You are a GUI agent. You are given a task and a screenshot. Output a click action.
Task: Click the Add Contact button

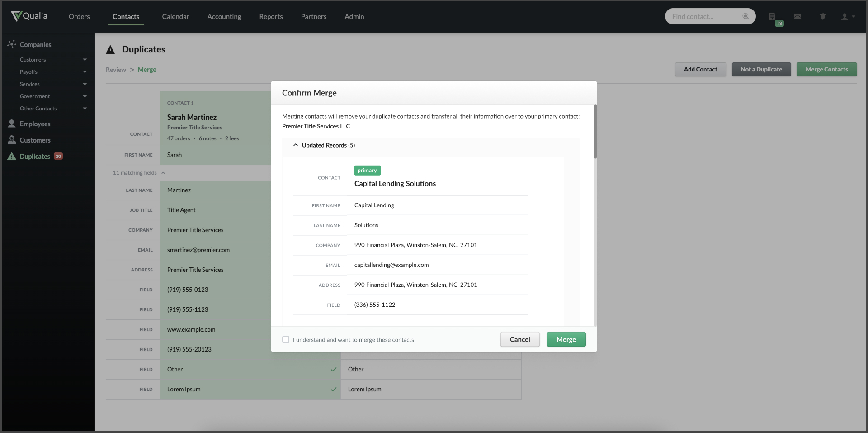pyautogui.click(x=700, y=69)
